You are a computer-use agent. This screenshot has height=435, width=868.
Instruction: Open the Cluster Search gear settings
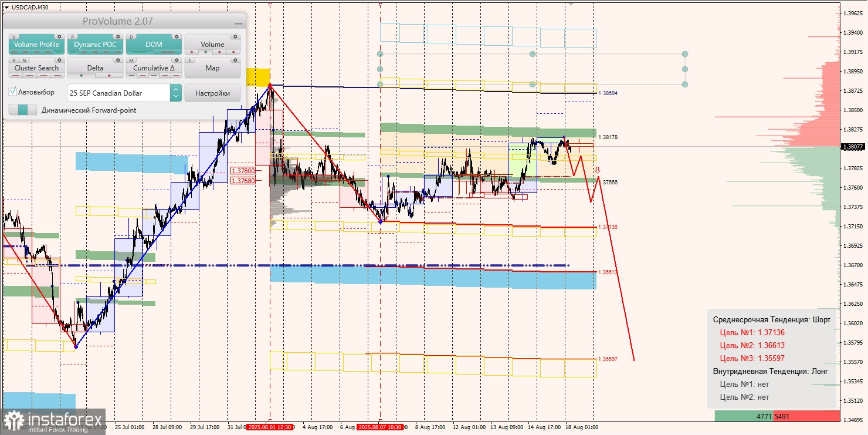(59, 60)
